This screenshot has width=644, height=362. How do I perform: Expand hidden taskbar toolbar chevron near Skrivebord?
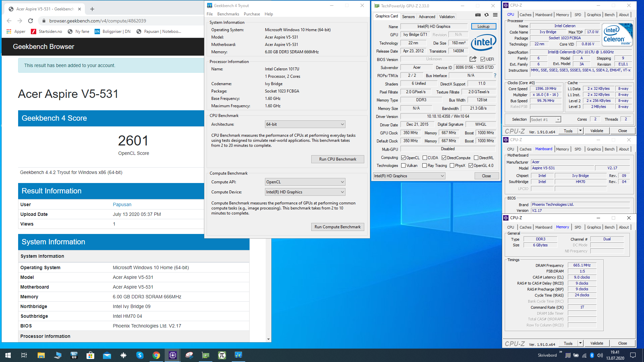561,352
